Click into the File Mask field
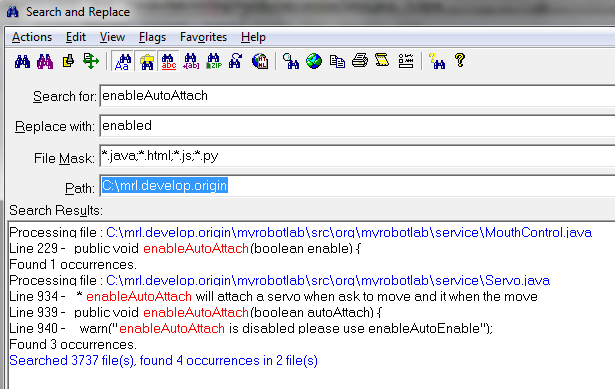615x389 pixels. coord(357,156)
